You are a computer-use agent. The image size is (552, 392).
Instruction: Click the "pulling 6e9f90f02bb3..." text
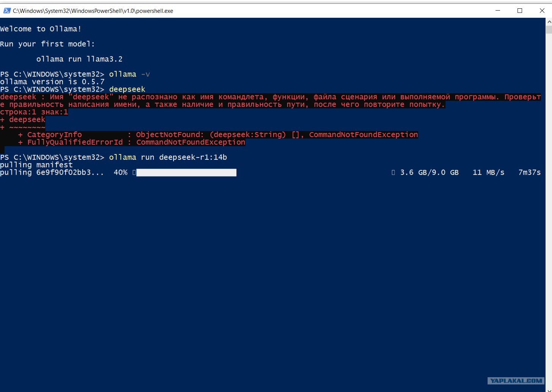(x=52, y=172)
